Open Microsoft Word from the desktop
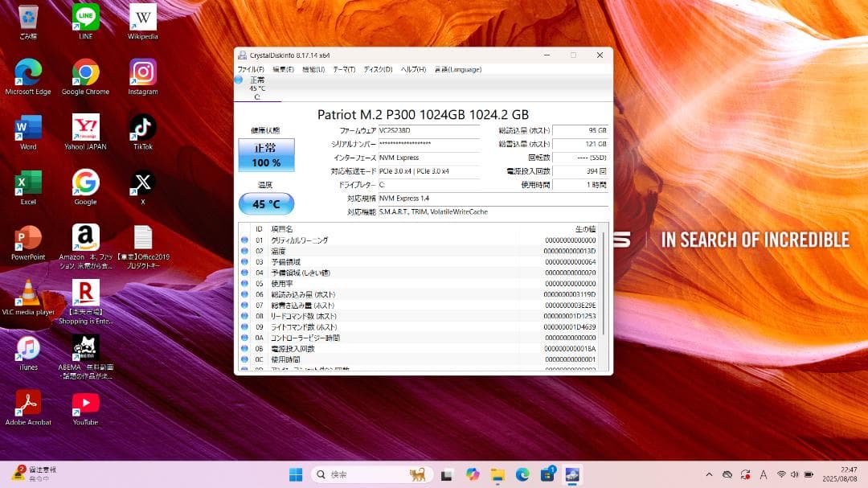Image resolution: width=868 pixels, height=488 pixels. (x=28, y=129)
